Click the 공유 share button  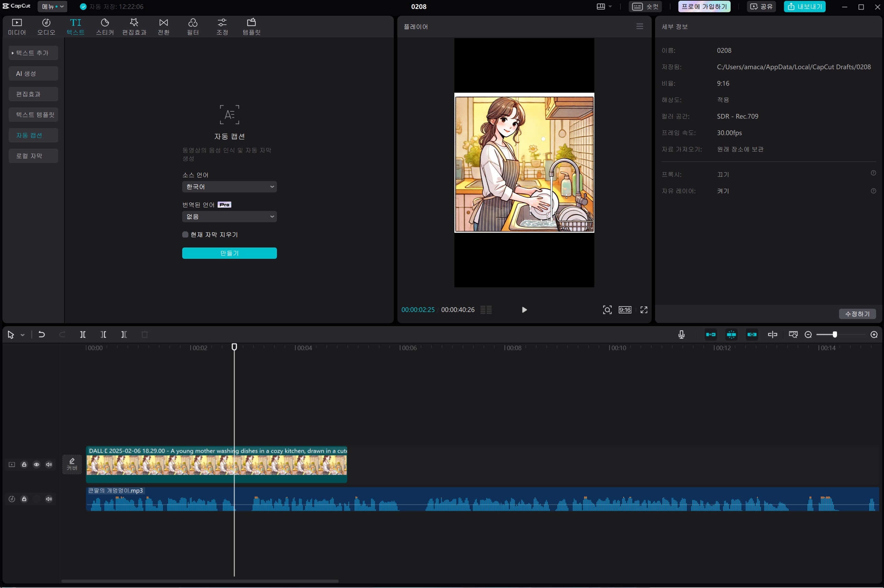coord(761,7)
